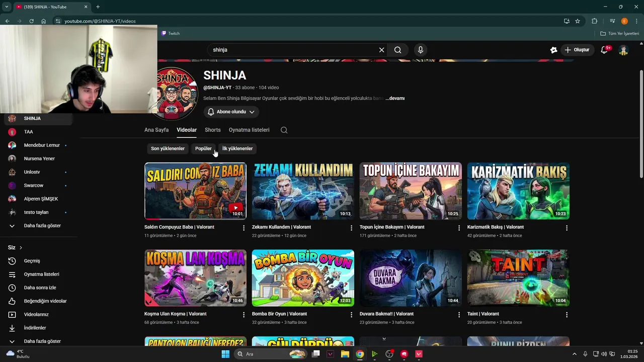Open options menu for Zekamı Kullandım video
Screen dimensions: 644x362
coord(351,228)
